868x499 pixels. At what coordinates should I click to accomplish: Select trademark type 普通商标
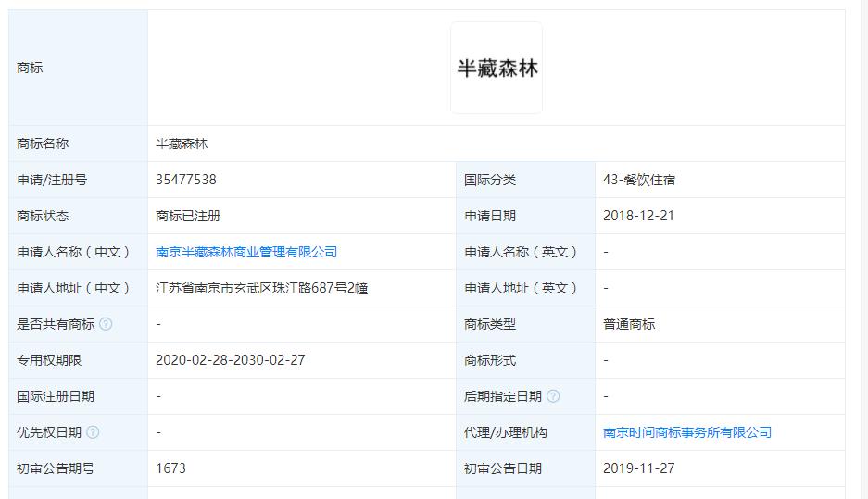coord(629,324)
